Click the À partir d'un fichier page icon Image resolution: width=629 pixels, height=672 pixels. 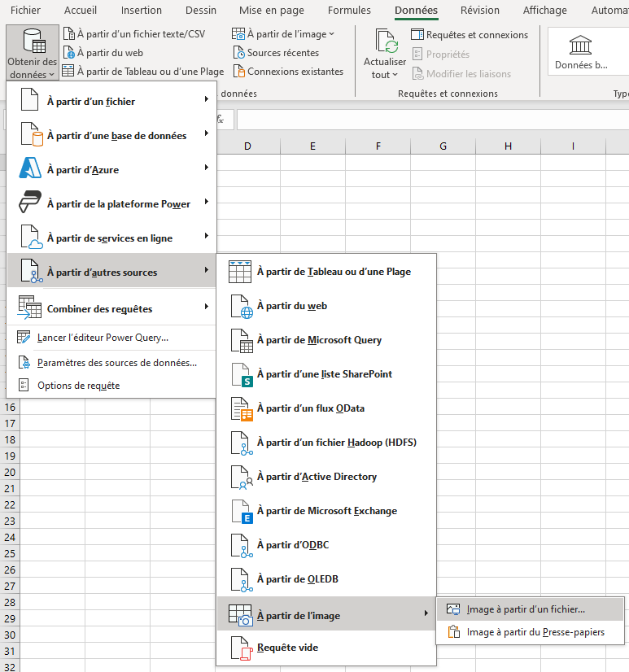(x=30, y=99)
